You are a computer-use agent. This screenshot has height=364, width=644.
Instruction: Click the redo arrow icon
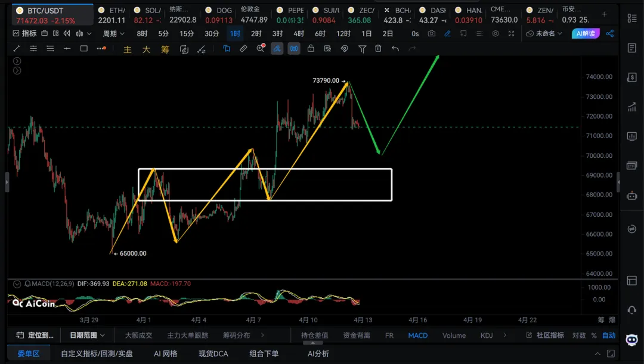[412, 49]
